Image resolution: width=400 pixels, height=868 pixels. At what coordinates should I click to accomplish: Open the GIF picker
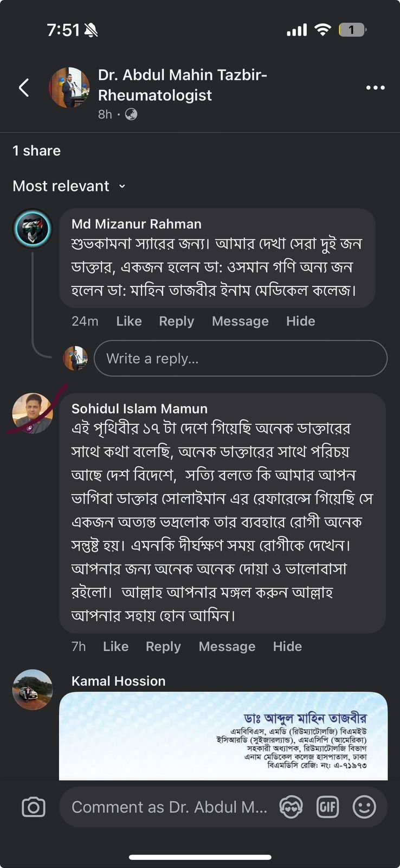pos(327,807)
